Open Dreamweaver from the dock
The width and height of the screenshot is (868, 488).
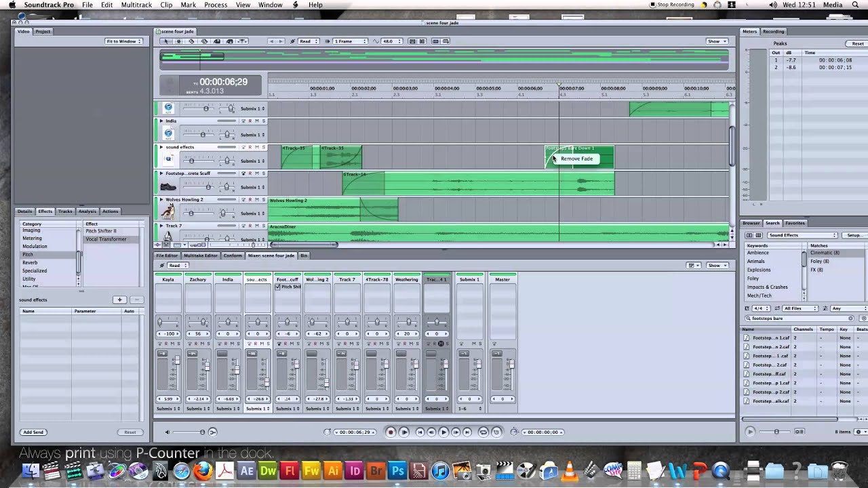268,470
